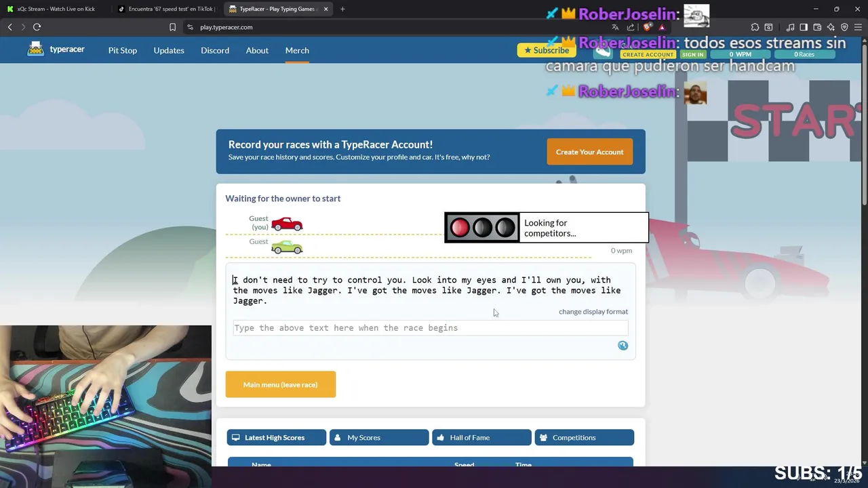Click the share page icon
Screen dimensions: 868x488
tap(631, 27)
